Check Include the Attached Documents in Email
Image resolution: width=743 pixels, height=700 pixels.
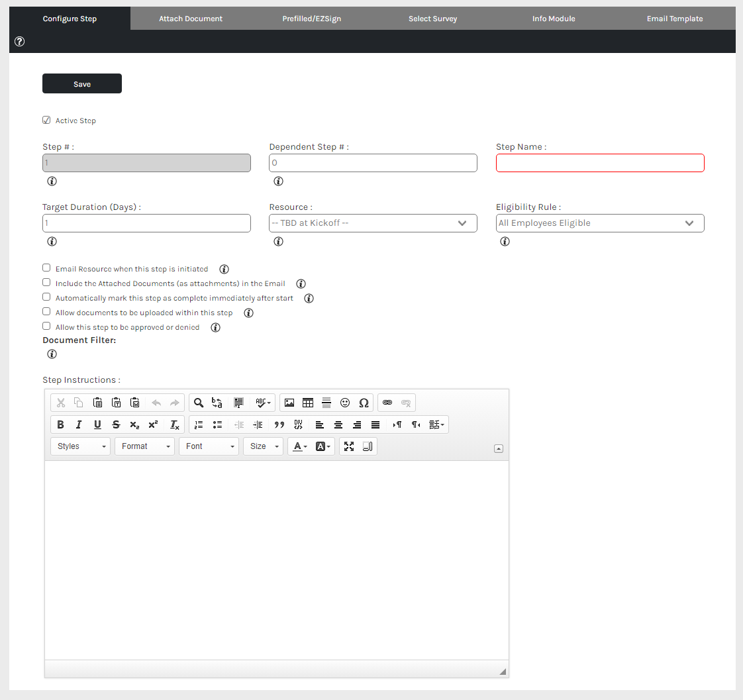46,283
